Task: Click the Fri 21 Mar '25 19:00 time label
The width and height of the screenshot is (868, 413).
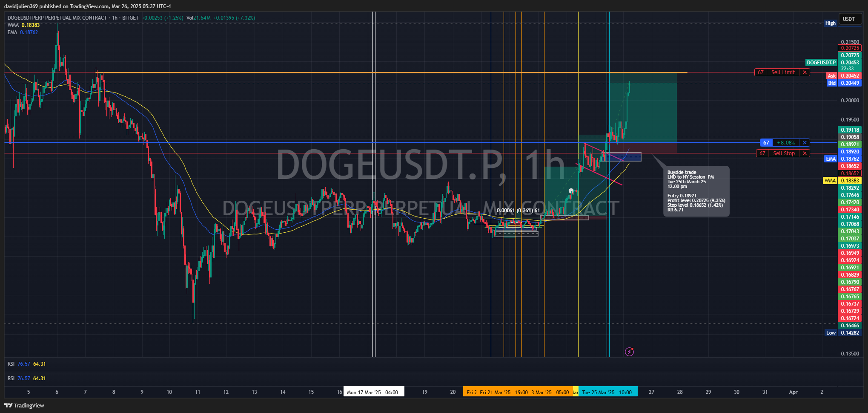Action: click(x=504, y=392)
